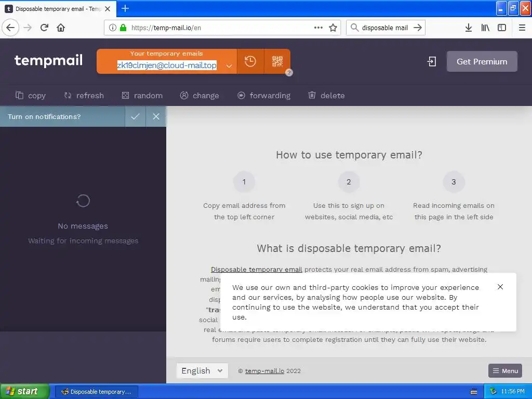This screenshot has height=399, width=532.
Task: Click the login door icon
Action: (x=432, y=61)
